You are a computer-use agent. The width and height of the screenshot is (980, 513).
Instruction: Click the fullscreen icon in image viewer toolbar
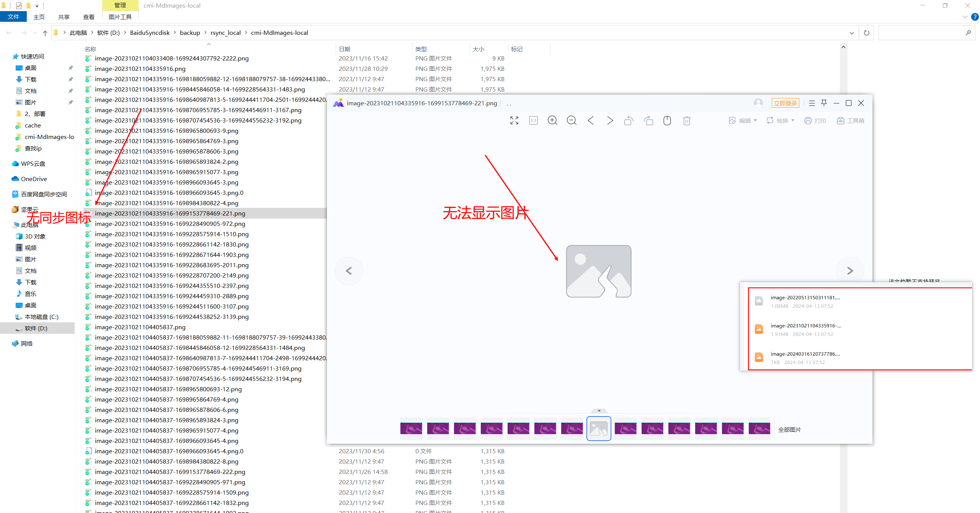[514, 121]
